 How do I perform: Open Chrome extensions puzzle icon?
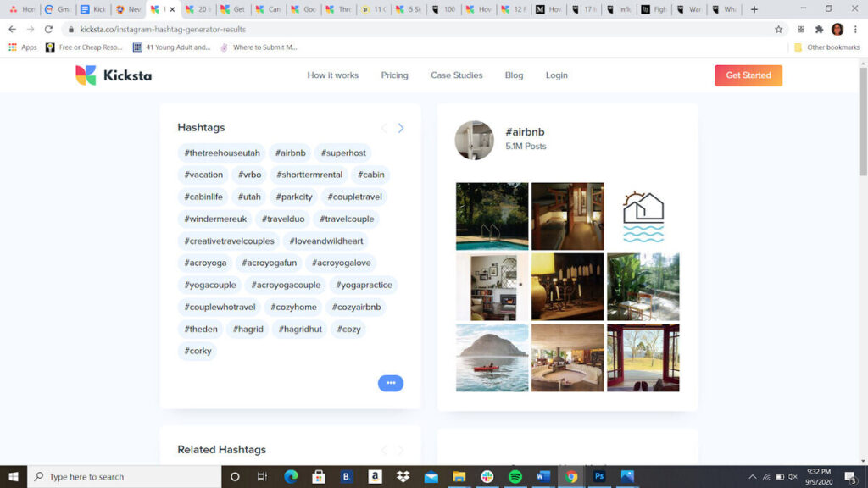click(820, 30)
